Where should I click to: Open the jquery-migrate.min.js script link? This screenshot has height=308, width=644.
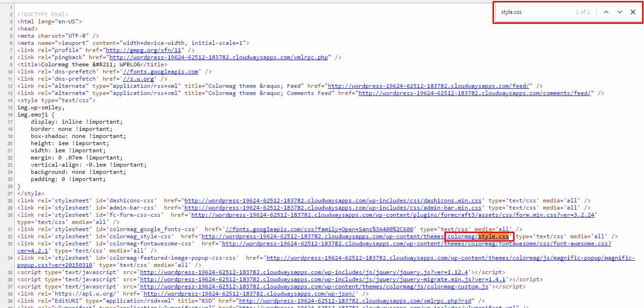(322, 279)
